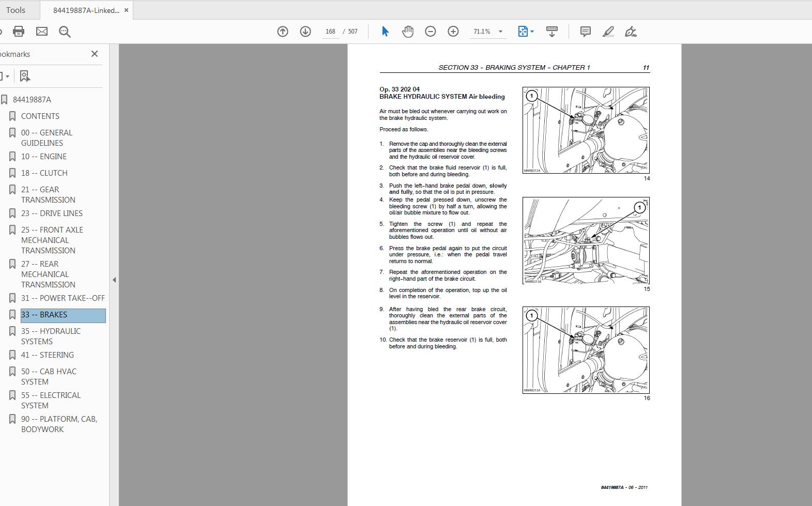
Task: Open the CONTENTS bookmark
Action: coord(40,116)
